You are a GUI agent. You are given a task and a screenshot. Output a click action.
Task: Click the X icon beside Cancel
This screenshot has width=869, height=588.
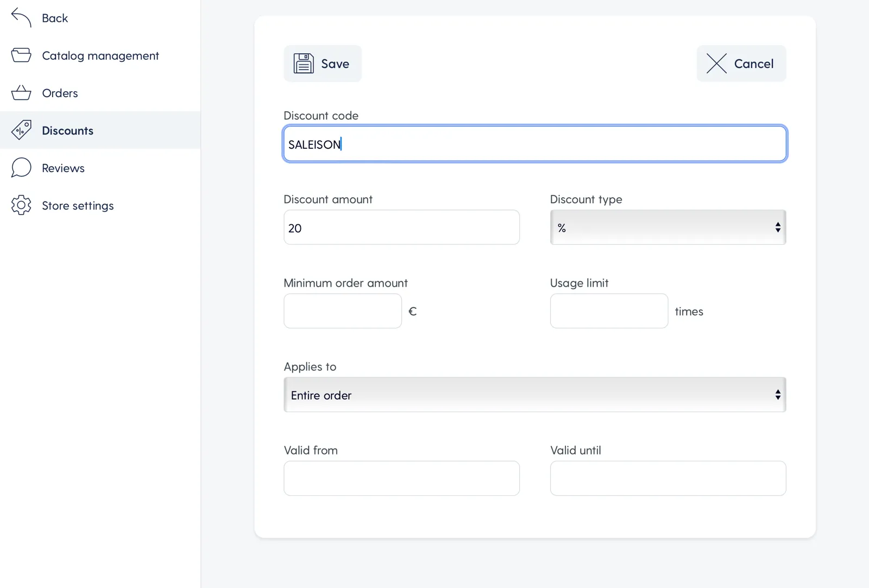[x=716, y=64]
